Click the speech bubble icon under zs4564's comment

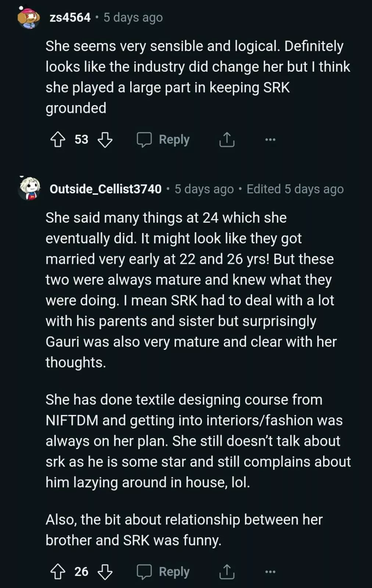tap(144, 140)
